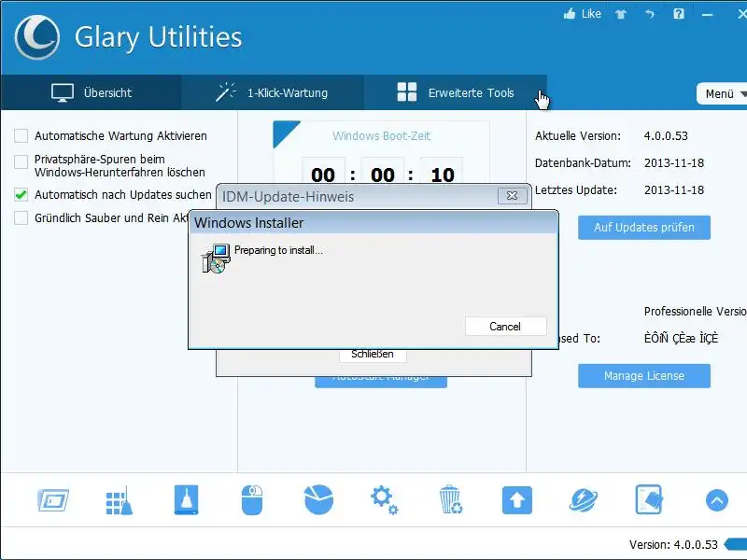Open the File Shredder document icon
The width and height of the screenshot is (747, 560).
point(649,500)
